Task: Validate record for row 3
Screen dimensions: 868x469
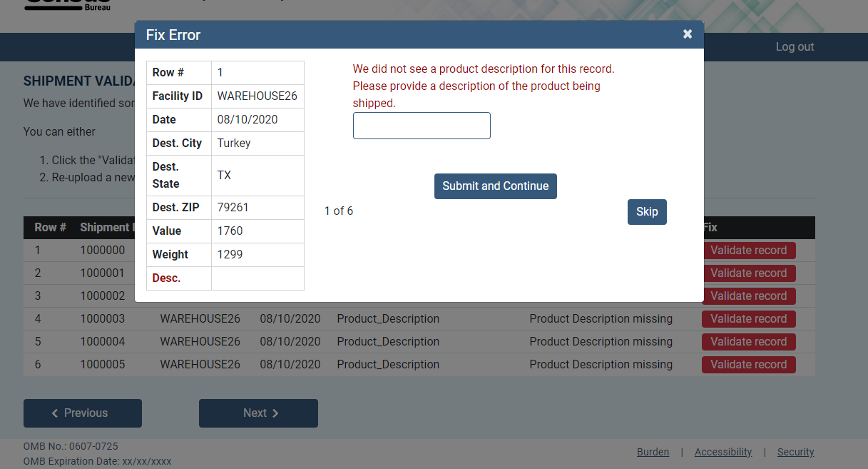Action: pos(748,296)
